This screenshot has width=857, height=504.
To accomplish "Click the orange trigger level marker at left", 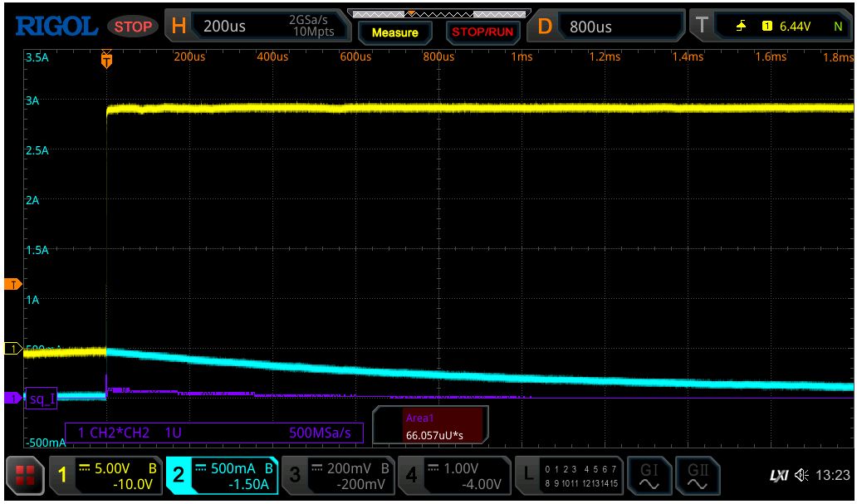I will [x=12, y=285].
